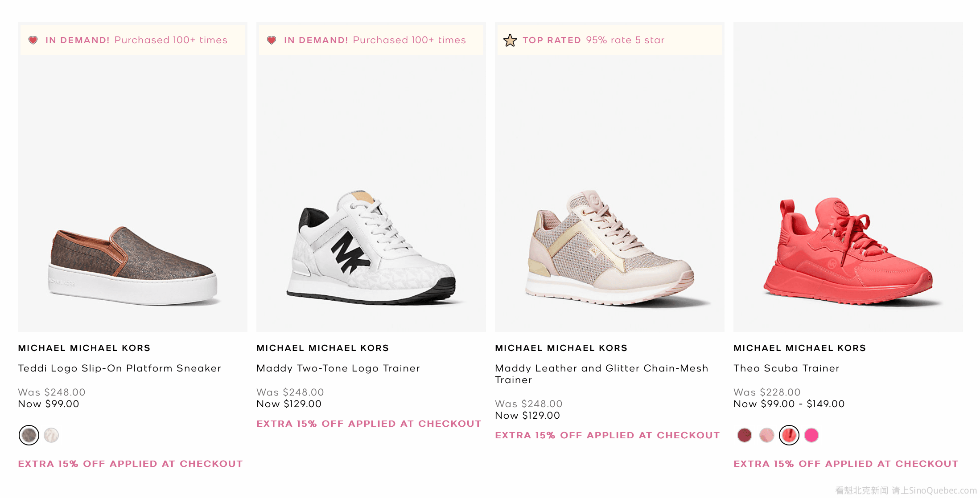Screen dimensions: 980x498
Task: Click Extra 15% Off text under Maddy Two-Tone Trainer
Action: pyautogui.click(x=369, y=424)
